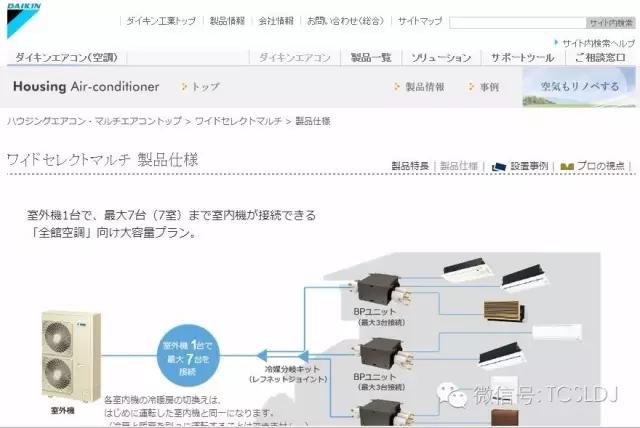Image resolution: width=640 pixels, height=428 pixels.
Task: Click the 冷媒分岐キット label
Action: point(292,369)
